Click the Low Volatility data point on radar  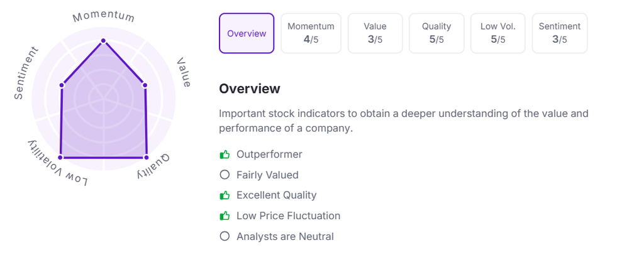[x=60, y=156]
